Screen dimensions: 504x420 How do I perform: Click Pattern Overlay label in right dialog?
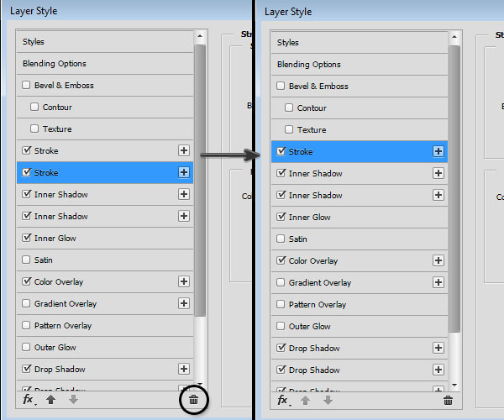tap(318, 305)
